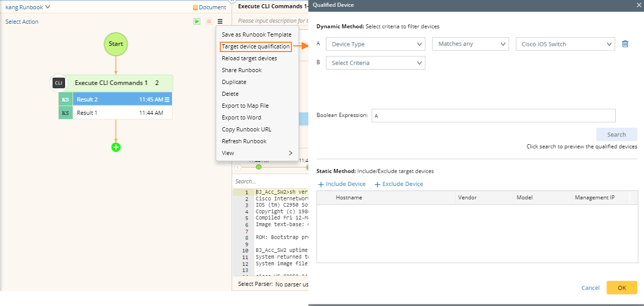Open the kang Runbook dropdown
Image resolution: width=644 pixels, height=306 pixels.
pos(28,7)
